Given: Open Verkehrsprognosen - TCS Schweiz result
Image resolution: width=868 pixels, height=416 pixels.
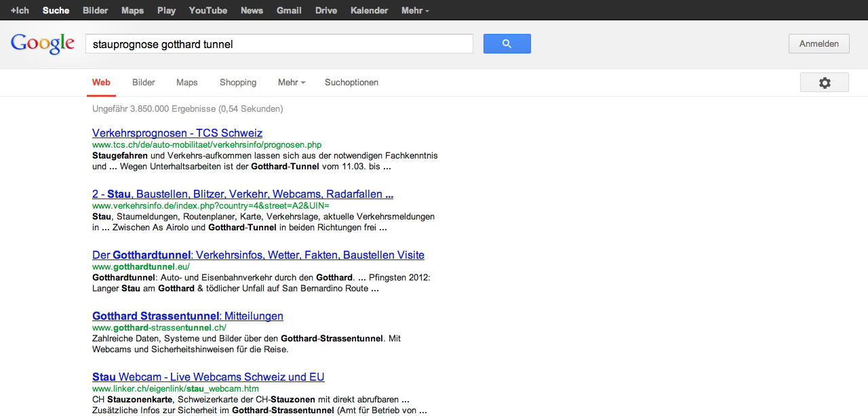Looking at the screenshot, I should pos(177,133).
